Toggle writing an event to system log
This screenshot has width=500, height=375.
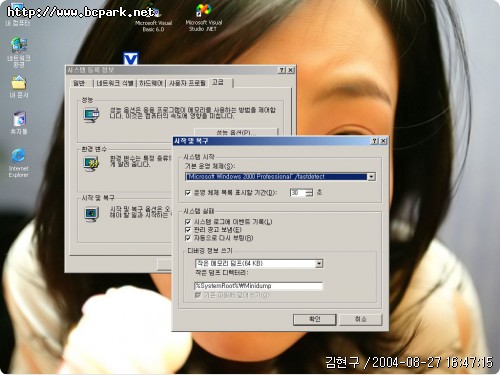pos(188,222)
